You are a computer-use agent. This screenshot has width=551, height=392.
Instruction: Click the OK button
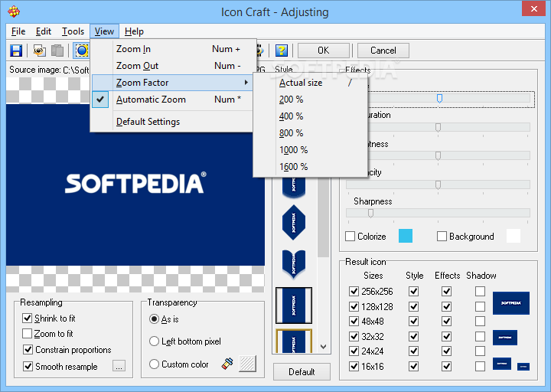pyautogui.click(x=324, y=51)
